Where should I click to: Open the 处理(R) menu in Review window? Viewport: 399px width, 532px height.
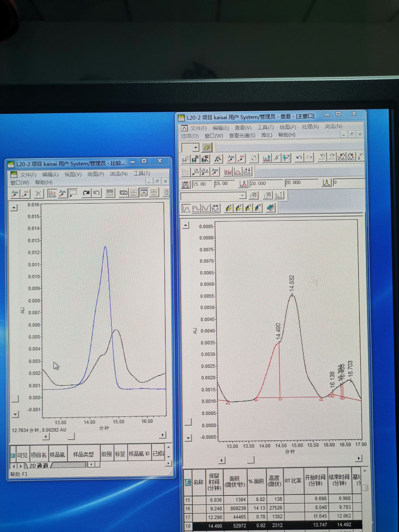pos(310,127)
